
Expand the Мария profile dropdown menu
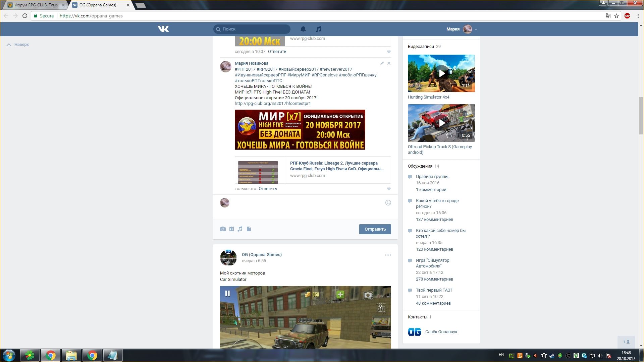(476, 29)
